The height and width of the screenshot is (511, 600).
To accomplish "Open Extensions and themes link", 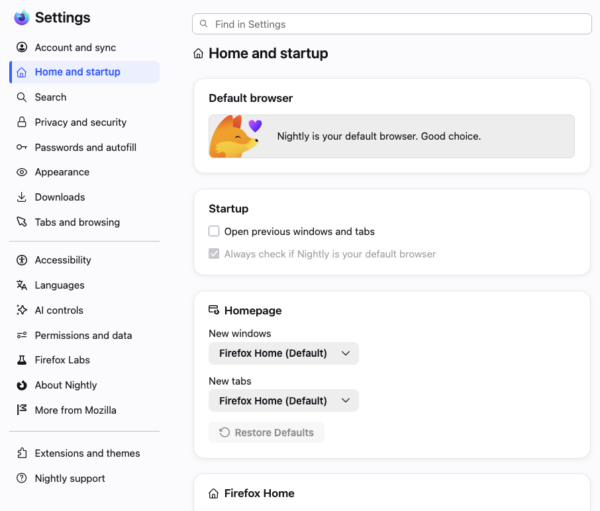I will pos(84,453).
